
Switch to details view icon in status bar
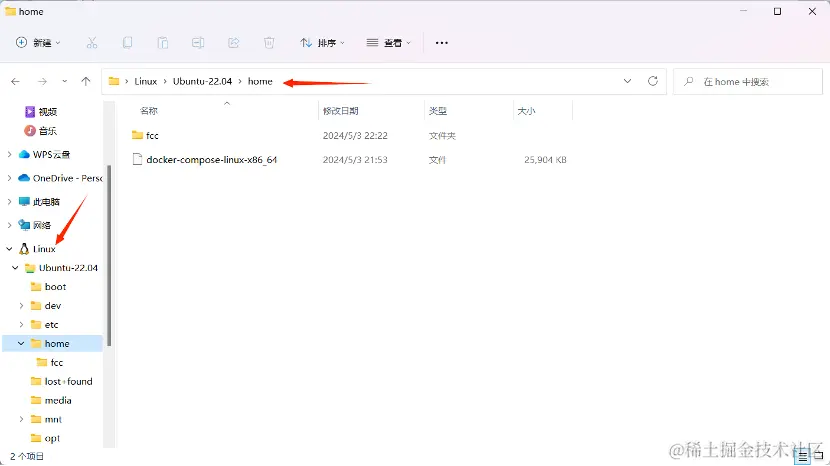802,456
